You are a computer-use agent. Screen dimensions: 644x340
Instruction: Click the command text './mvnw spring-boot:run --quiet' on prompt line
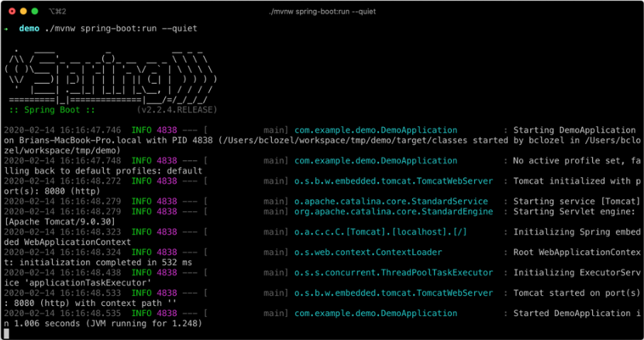(x=121, y=29)
